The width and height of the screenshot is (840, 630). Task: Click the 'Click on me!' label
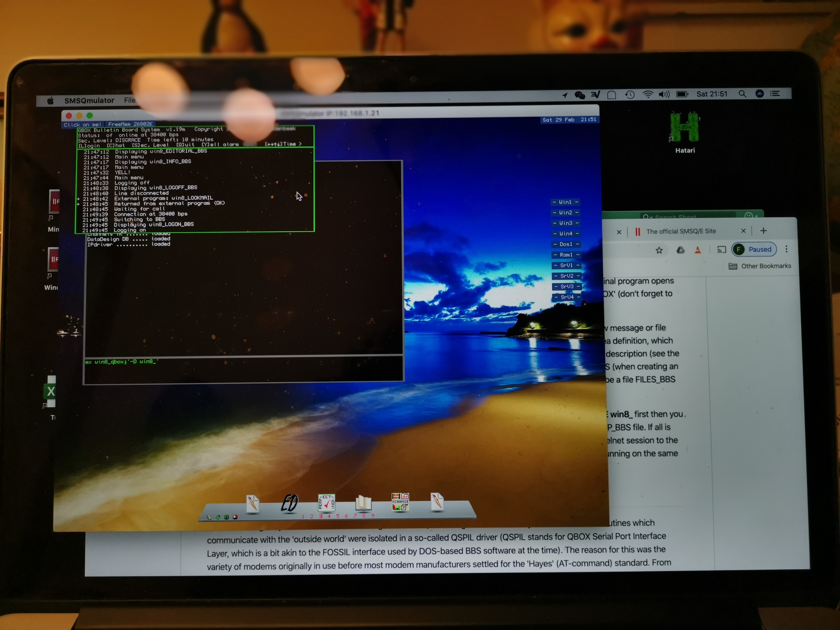(82, 124)
